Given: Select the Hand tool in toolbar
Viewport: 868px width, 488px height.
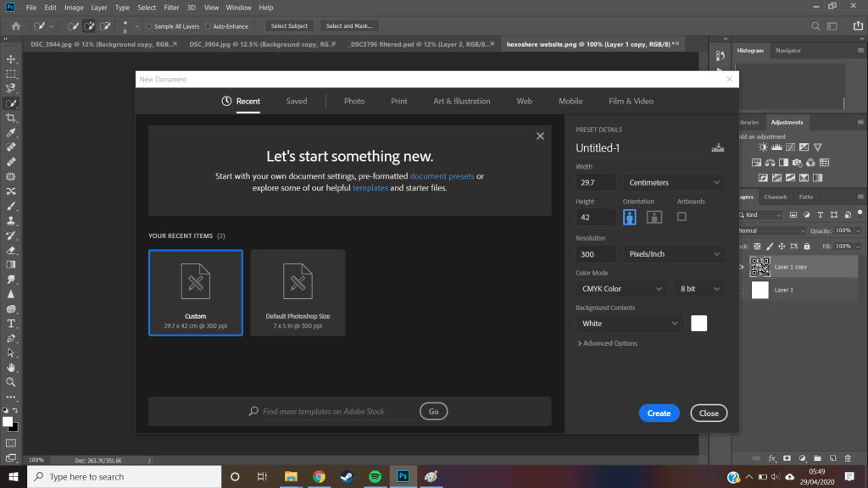Looking at the screenshot, I should coord(12,368).
